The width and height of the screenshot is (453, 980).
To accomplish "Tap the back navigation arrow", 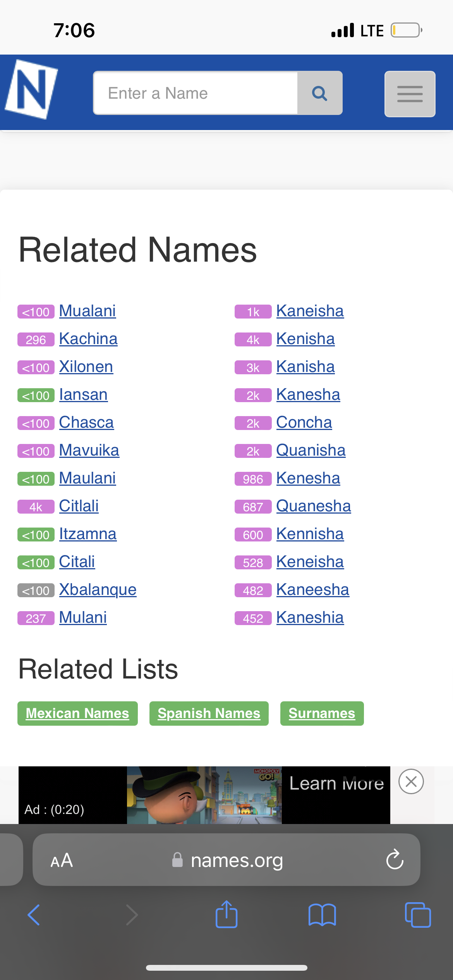I will (33, 915).
